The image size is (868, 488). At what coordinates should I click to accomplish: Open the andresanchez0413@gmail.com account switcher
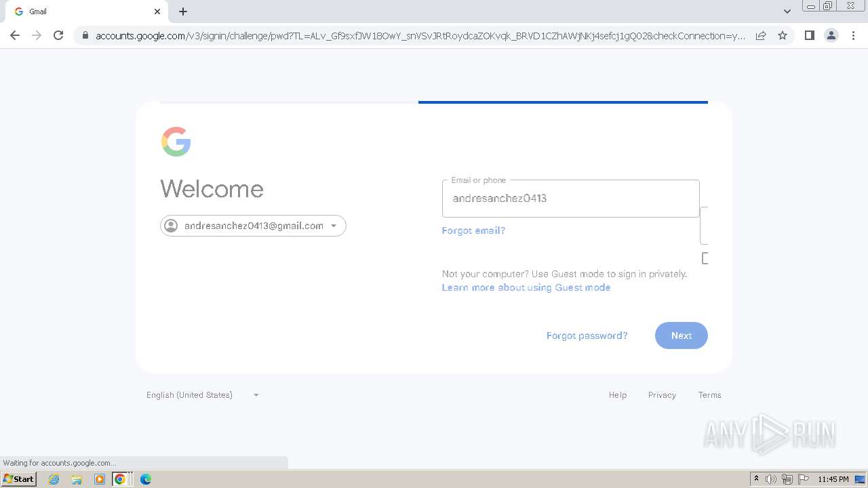pyautogui.click(x=253, y=226)
